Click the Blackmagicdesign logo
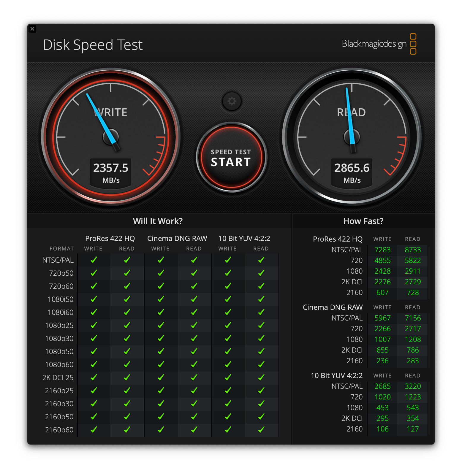 [379, 44]
